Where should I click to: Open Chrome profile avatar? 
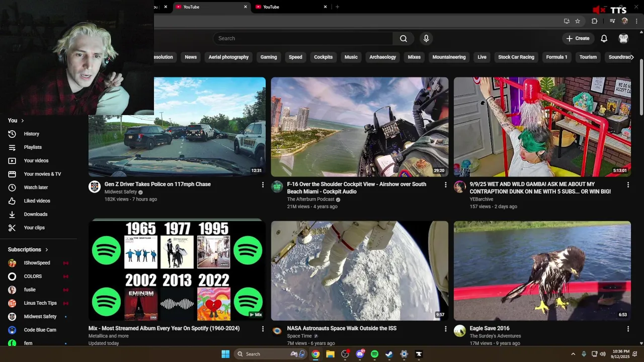[625, 21]
